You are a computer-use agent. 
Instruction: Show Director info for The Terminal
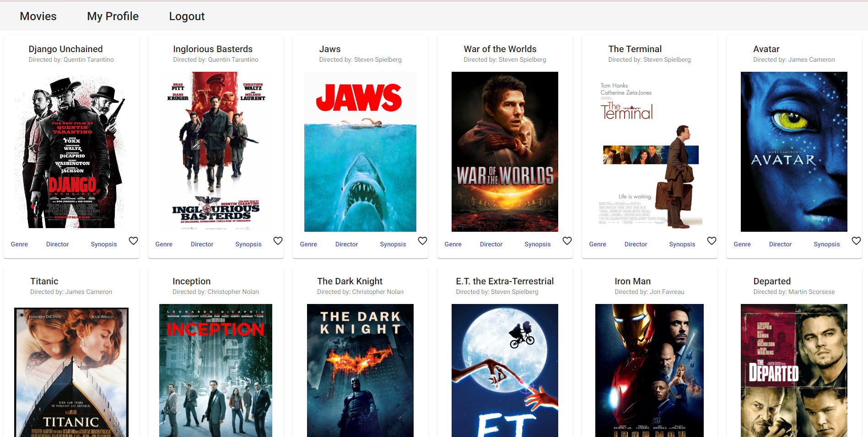point(636,244)
